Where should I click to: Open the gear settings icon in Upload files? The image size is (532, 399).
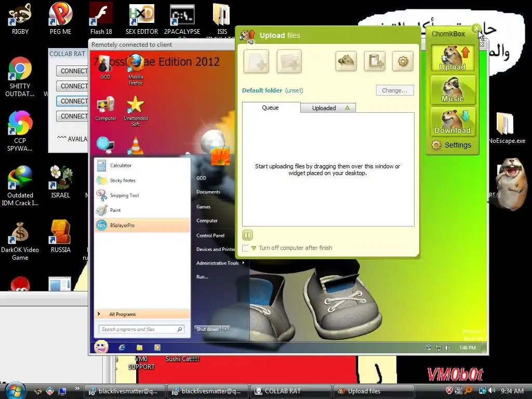(x=403, y=61)
